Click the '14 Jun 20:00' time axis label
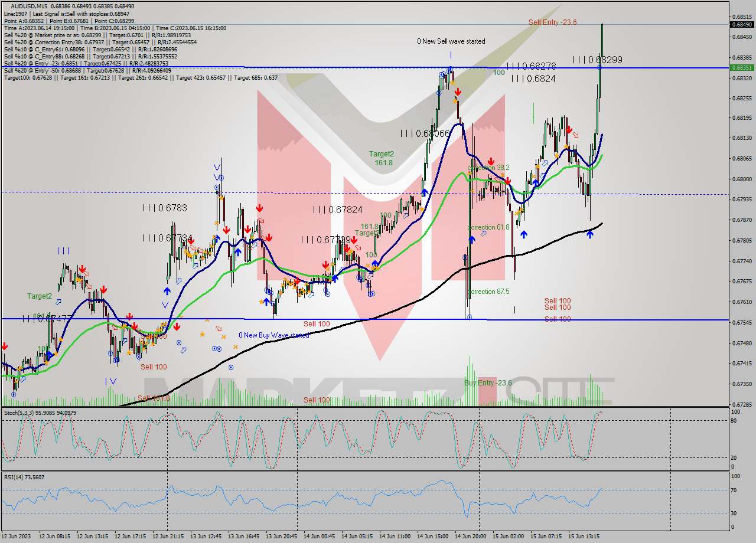The height and width of the screenshot is (543, 756). pyautogui.click(x=470, y=537)
